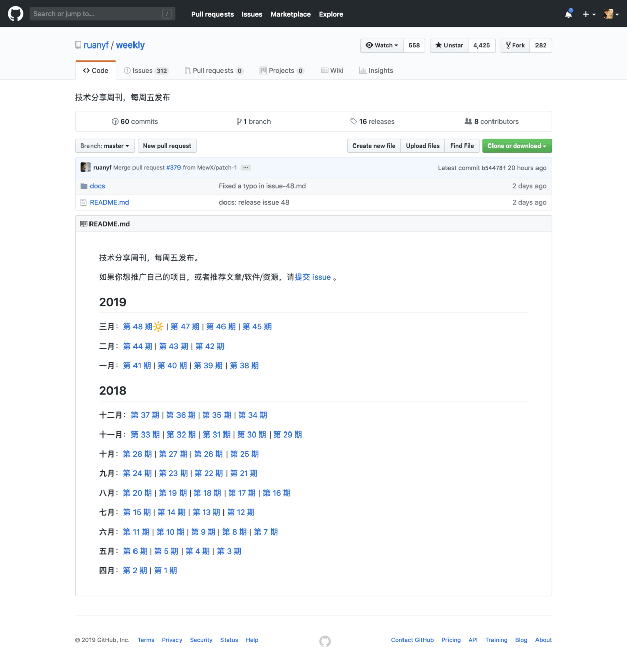The height and width of the screenshot is (672, 627).
Task: Expand commit message ellipsis button
Action: [246, 168]
